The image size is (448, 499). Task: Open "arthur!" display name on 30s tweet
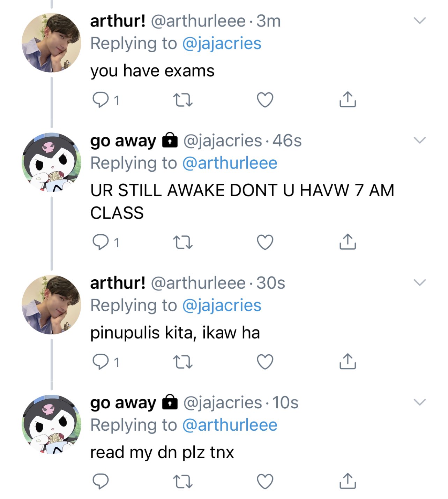pyautogui.click(x=118, y=283)
